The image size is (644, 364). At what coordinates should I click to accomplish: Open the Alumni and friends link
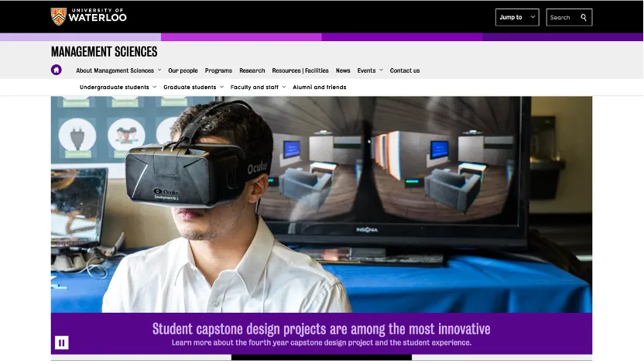point(319,88)
